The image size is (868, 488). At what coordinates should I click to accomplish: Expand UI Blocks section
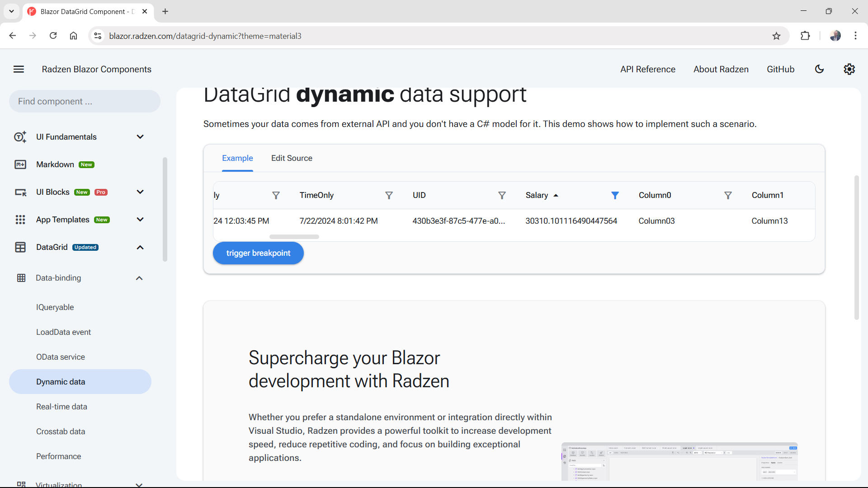click(x=140, y=192)
